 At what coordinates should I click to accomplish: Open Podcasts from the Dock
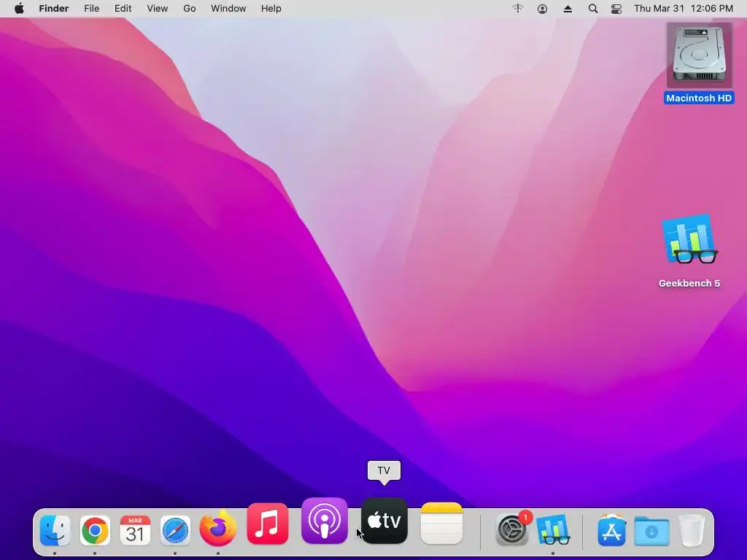tap(325, 521)
